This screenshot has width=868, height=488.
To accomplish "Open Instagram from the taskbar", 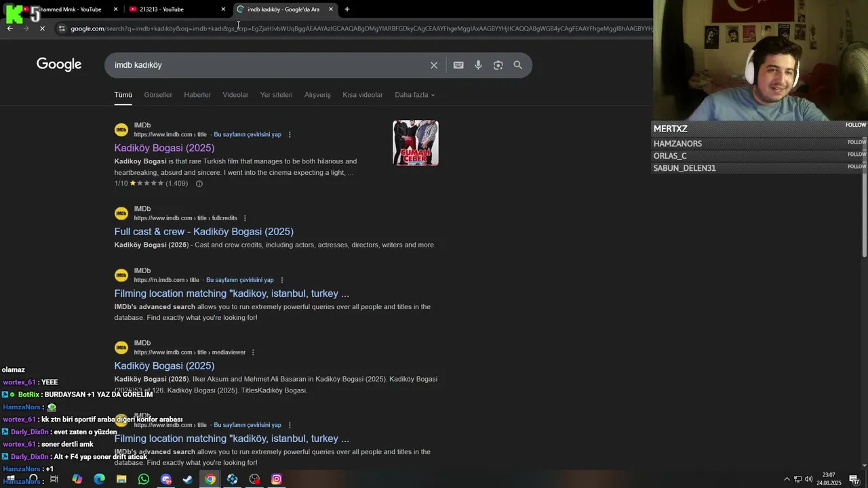I will coord(277,479).
